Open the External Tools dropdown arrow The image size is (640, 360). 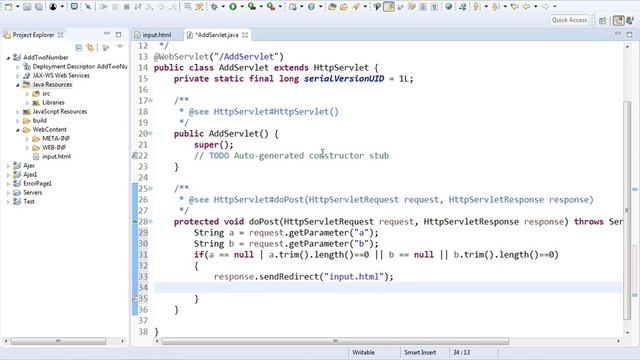pyautogui.click(x=280, y=7)
